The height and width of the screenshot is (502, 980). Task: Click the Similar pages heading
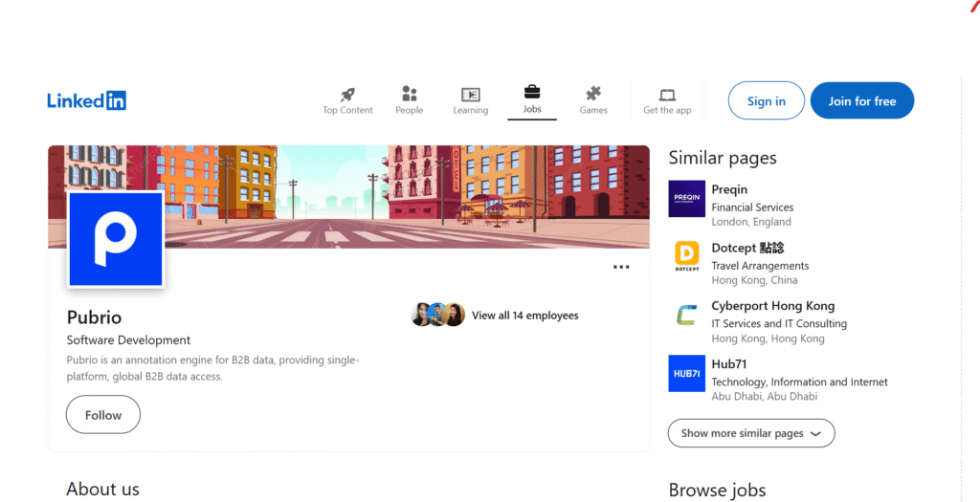coord(723,158)
